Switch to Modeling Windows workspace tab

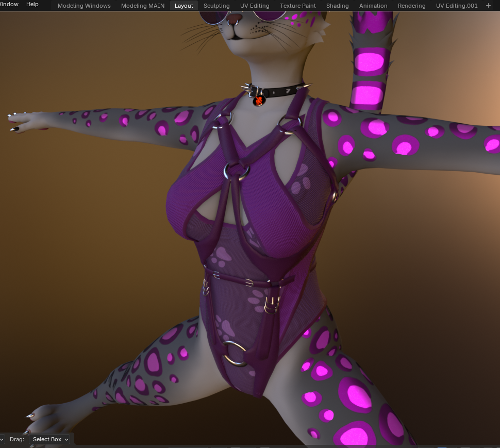point(84,6)
